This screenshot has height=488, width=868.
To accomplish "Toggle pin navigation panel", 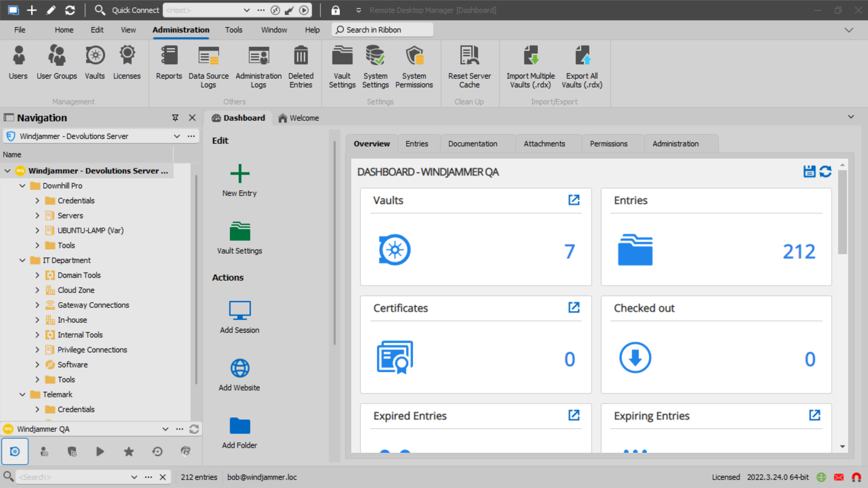I will point(175,117).
